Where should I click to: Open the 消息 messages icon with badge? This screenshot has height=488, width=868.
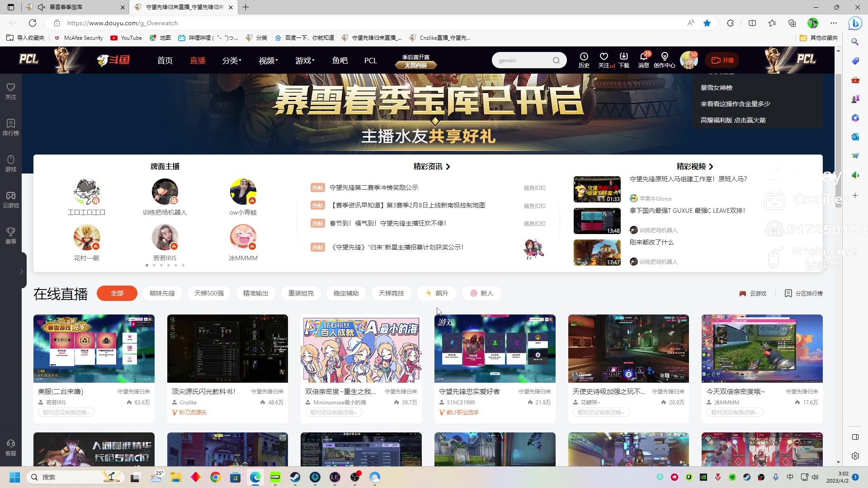point(643,60)
